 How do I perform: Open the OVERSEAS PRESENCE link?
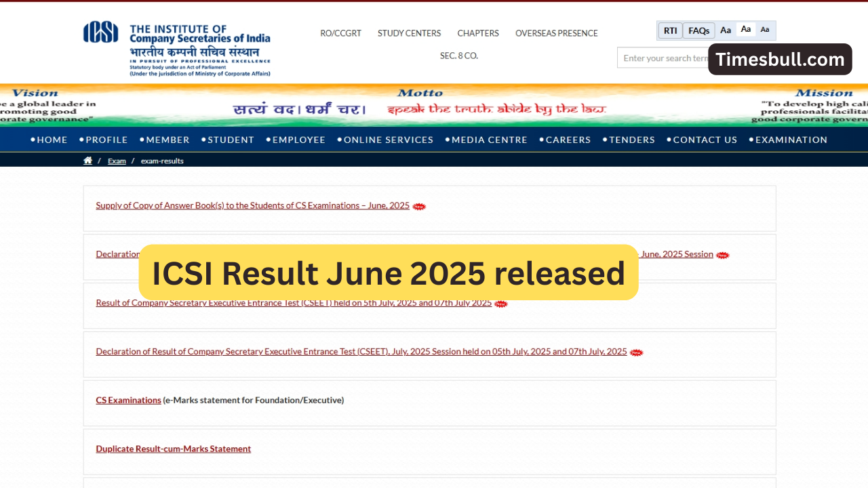click(556, 33)
